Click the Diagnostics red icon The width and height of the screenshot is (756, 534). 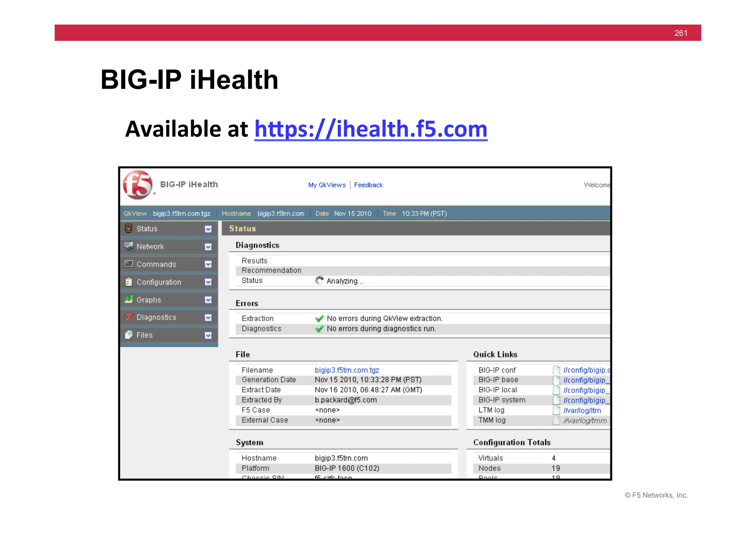[x=128, y=317]
